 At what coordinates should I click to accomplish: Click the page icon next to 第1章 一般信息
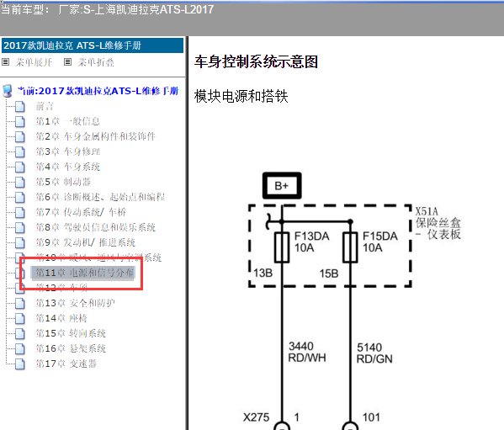20,121
